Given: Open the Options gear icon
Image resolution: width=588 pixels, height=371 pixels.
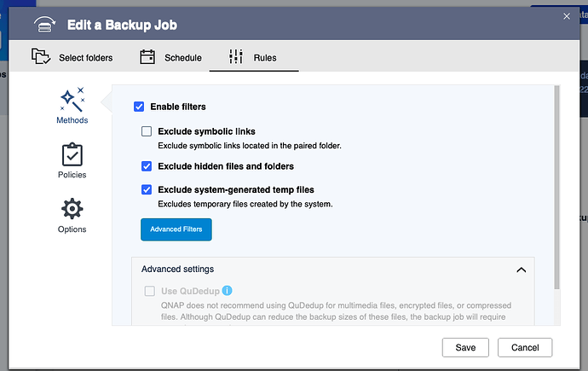Looking at the screenshot, I should [x=72, y=209].
